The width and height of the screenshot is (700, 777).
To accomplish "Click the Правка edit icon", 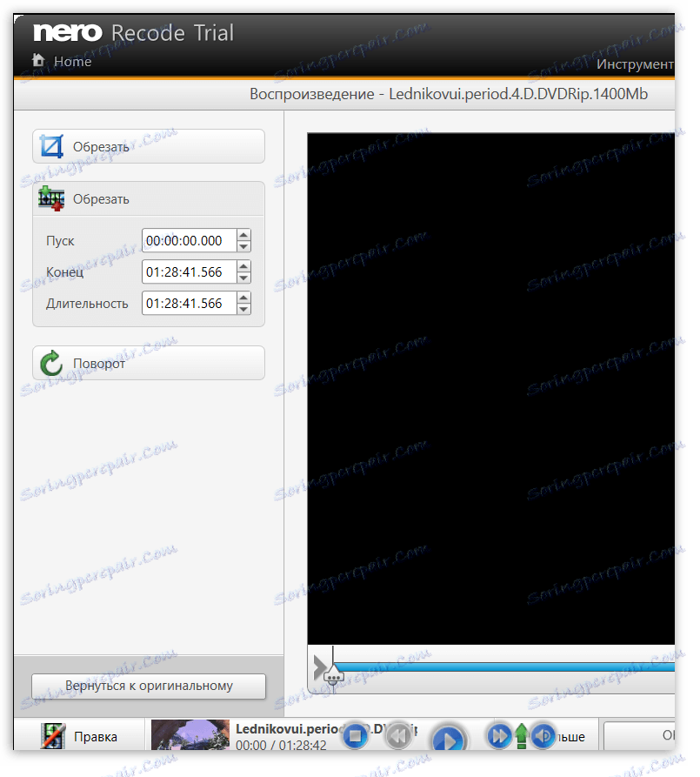I will point(53,736).
